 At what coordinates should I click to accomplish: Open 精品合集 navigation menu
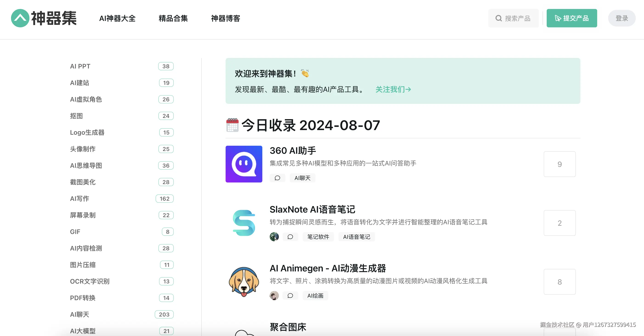pyautogui.click(x=173, y=18)
